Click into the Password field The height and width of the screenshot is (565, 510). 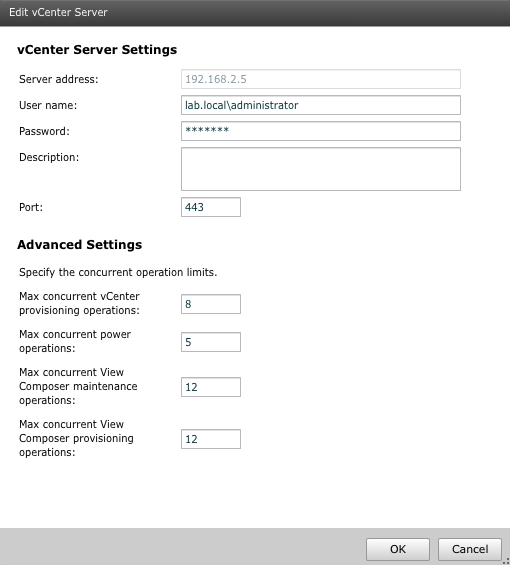click(x=321, y=131)
